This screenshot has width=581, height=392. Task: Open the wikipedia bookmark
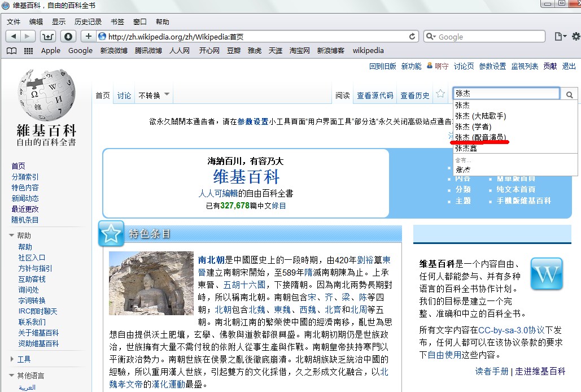(368, 50)
